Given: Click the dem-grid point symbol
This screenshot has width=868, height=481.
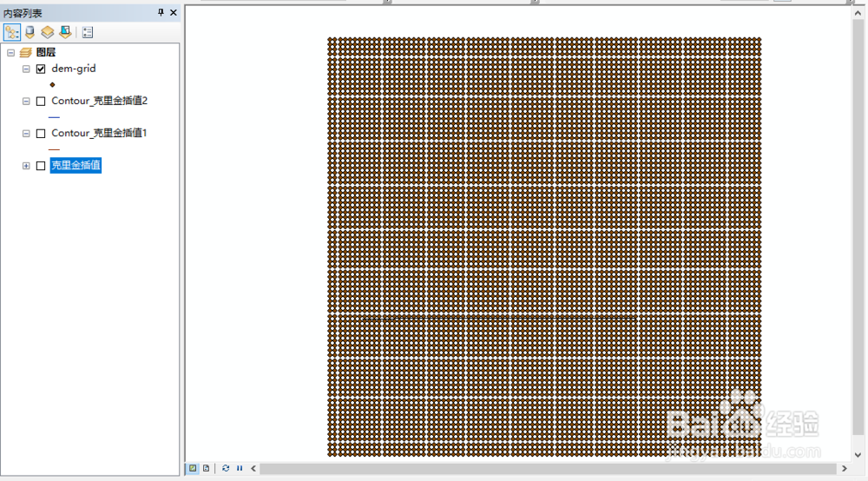Looking at the screenshot, I should coord(53,85).
